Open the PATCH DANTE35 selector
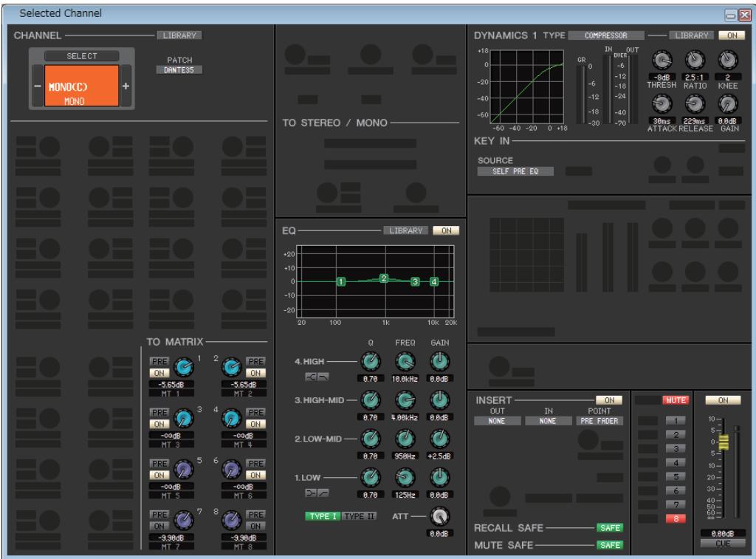Viewport: 756px width, 559px height. (x=179, y=70)
